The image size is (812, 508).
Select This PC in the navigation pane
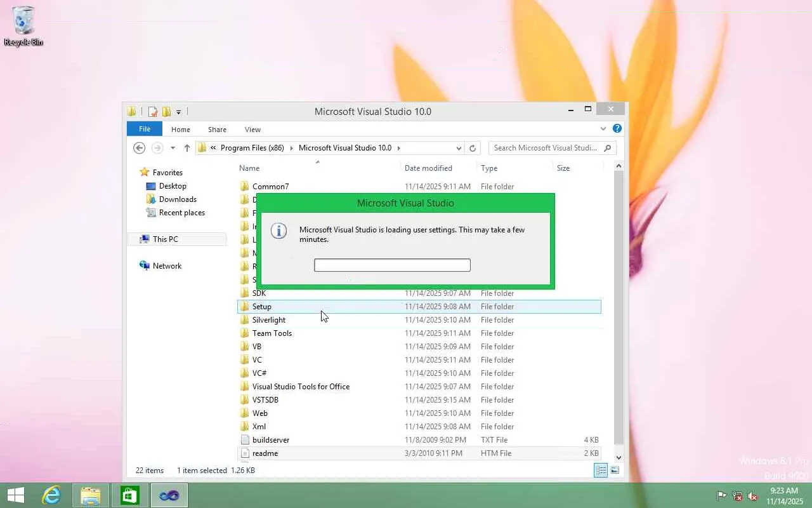coord(165,239)
